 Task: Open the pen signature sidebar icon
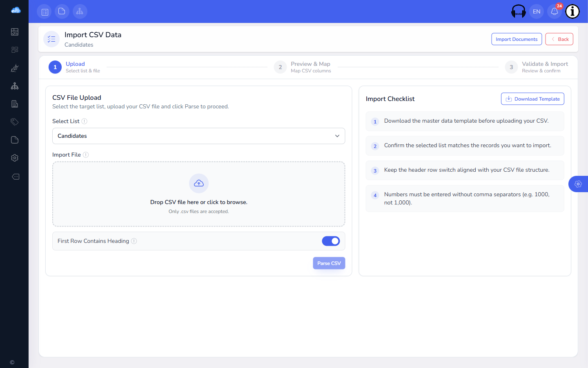point(15,68)
